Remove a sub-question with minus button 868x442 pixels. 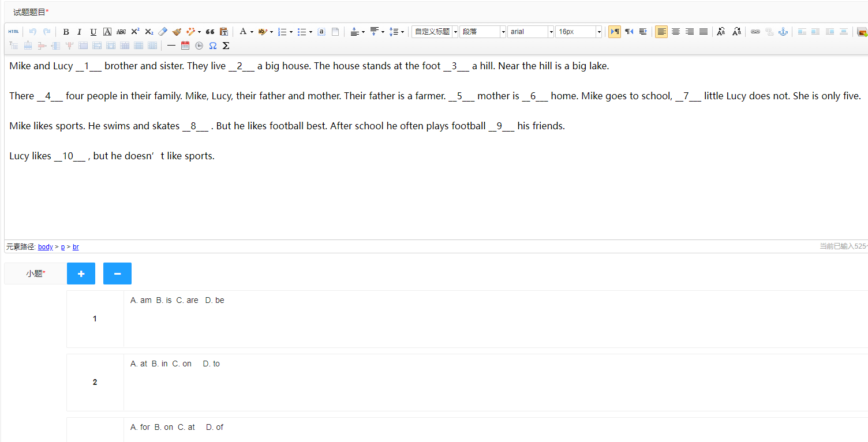coord(117,274)
